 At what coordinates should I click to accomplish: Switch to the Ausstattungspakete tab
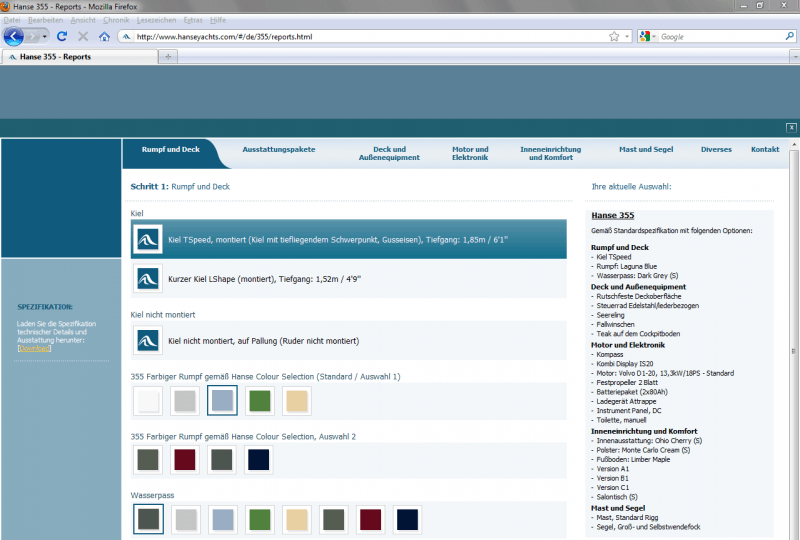(279, 150)
